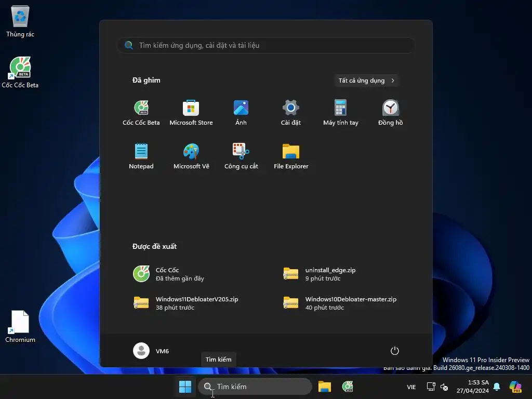The height and width of the screenshot is (399, 532).
Task: Launch Máy tính tay calculator
Action: click(341, 113)
